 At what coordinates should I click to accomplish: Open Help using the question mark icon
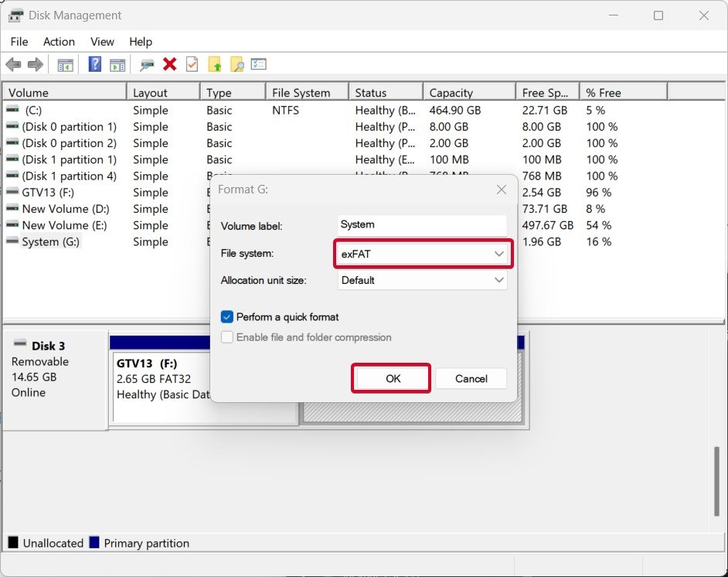pos(94,64)
